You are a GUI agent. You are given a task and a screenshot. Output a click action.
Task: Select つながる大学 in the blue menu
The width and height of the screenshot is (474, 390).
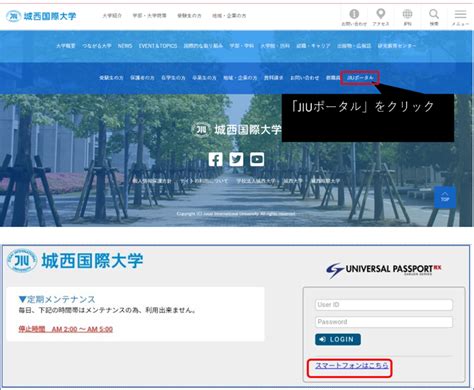coord(97,46)
